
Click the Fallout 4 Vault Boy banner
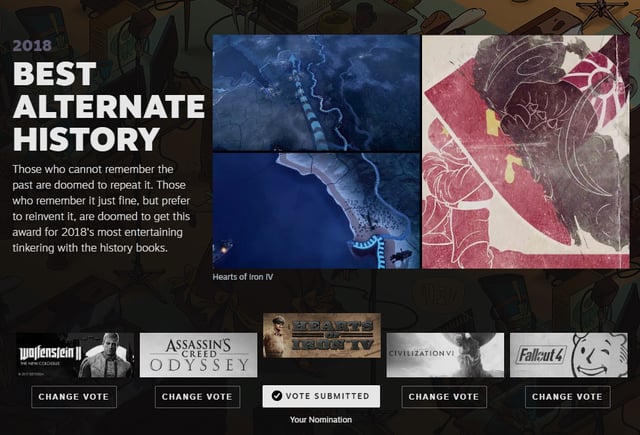[569, 355]
